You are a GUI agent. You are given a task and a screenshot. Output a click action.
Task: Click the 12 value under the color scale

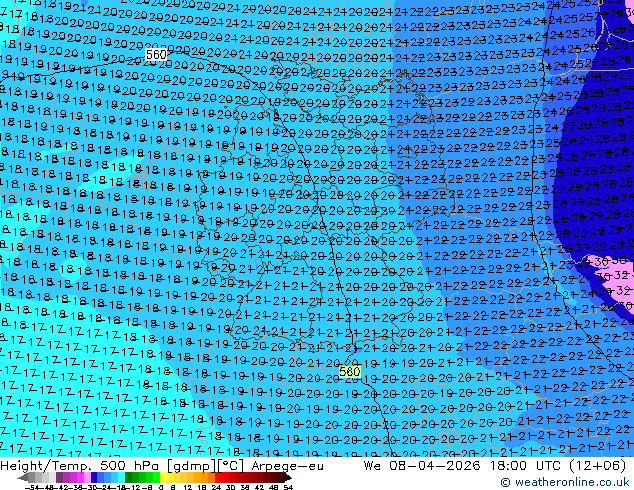click(188, 487)
